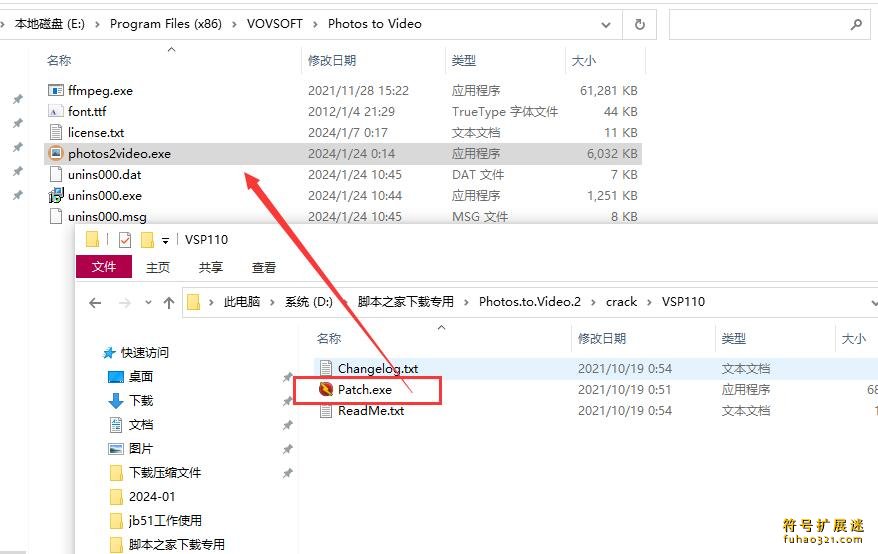Expand address history dropdown in back window

click(605, 25)
